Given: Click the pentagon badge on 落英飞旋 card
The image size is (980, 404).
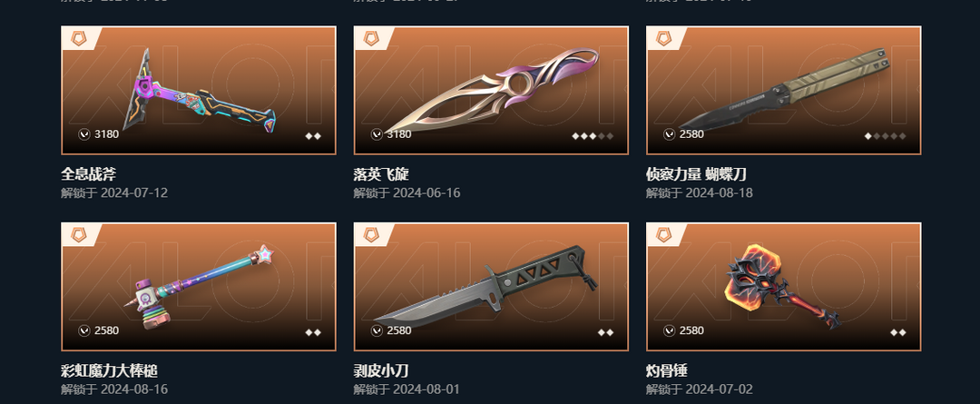Looking at the screenshot, I should 370,39.
